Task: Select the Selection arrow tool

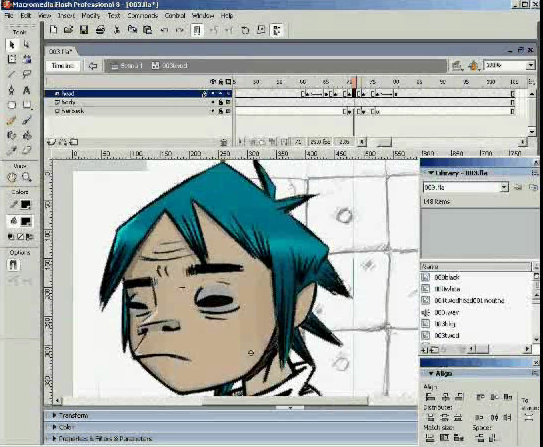Action: (x=12, y=45)
